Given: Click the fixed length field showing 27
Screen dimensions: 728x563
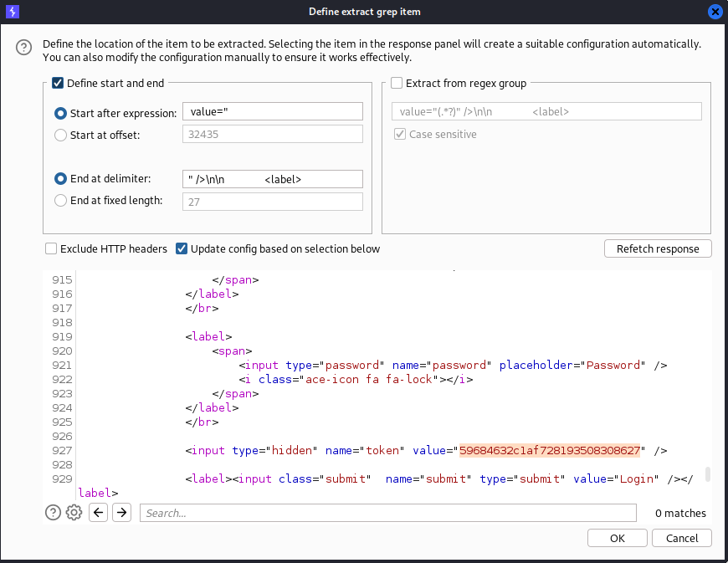Looking at the screenshot, I should point(273,202).
